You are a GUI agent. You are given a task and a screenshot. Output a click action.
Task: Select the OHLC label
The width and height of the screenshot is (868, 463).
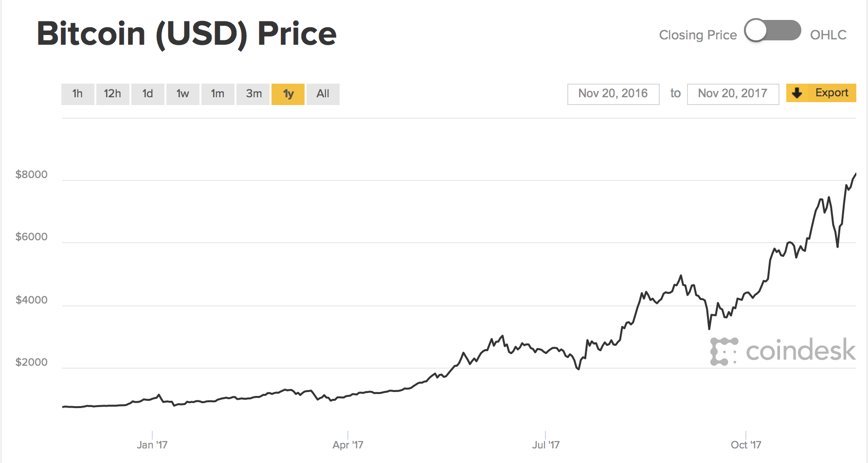828,35
